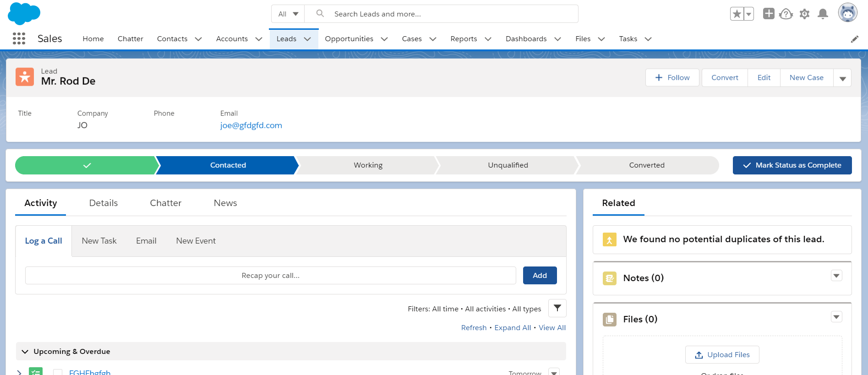Select the New Task composer tab
This screenshot has width=868, height=375.
click(x=99, y=241)
